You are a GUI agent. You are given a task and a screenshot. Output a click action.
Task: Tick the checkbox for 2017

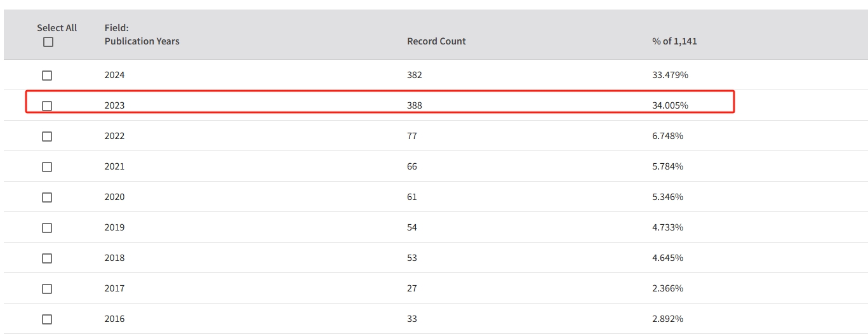point(47,289)
